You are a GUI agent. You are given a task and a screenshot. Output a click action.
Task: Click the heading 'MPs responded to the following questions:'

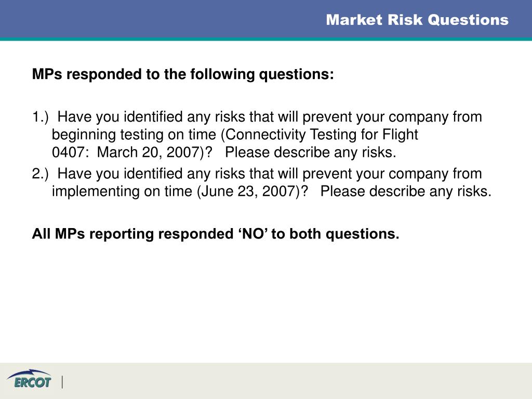click(183, 74)
